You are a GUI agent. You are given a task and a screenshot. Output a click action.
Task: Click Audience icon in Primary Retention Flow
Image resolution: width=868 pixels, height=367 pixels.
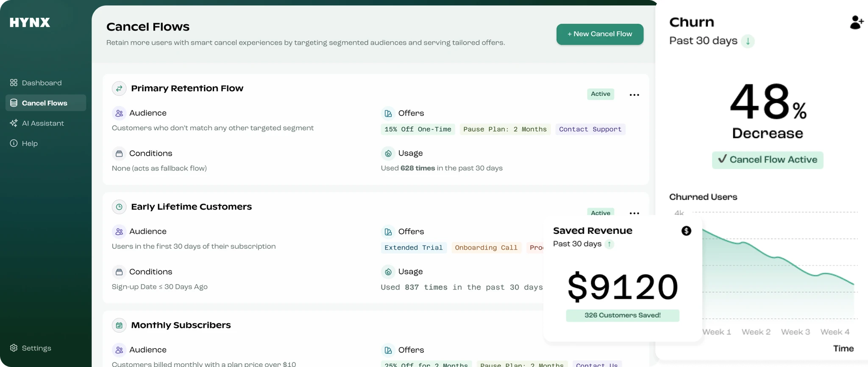click(x=119, y=113)
